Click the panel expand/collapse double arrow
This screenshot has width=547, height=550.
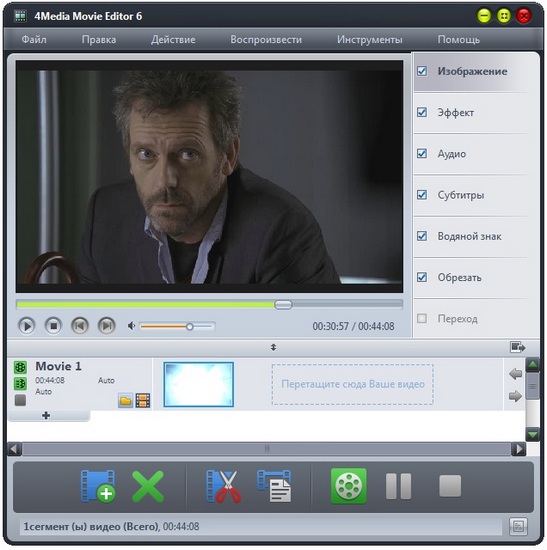[273, 347]
